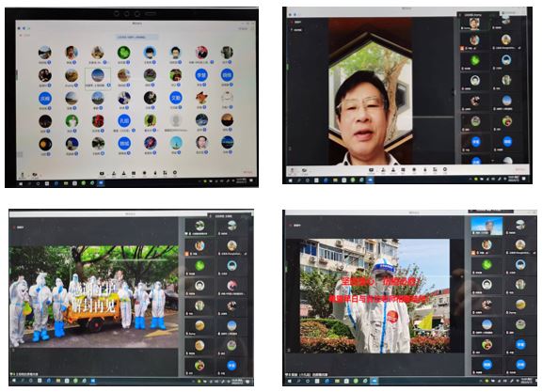
Task: Open the mic options arrow in the avatar-grid window
Action: point(26,175)
